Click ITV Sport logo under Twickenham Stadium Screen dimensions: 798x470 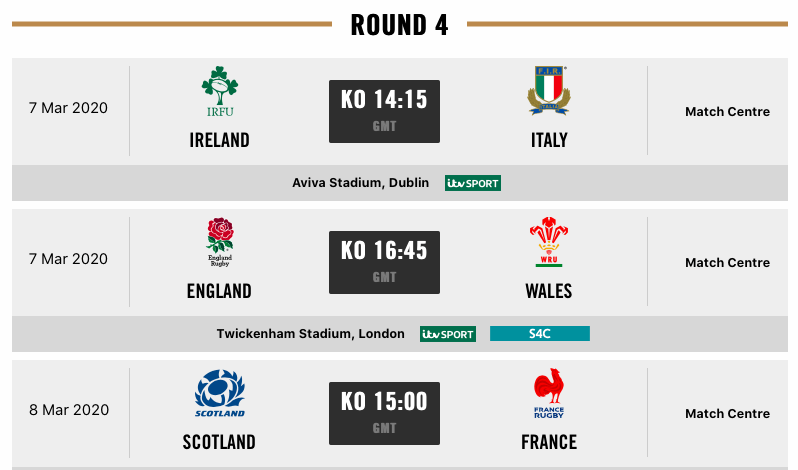pyautogui.click(x=448, y=334)
